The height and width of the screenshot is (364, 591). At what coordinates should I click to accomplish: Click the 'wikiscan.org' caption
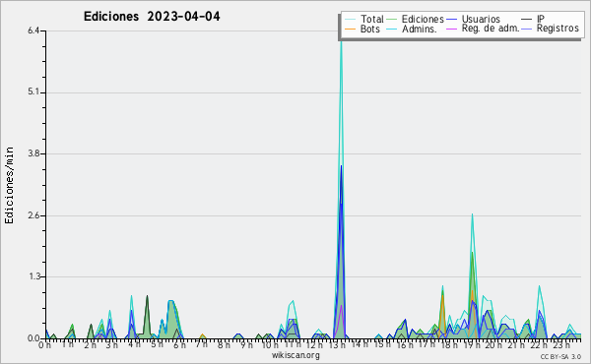pyautogui.click(x=295, y=355)
